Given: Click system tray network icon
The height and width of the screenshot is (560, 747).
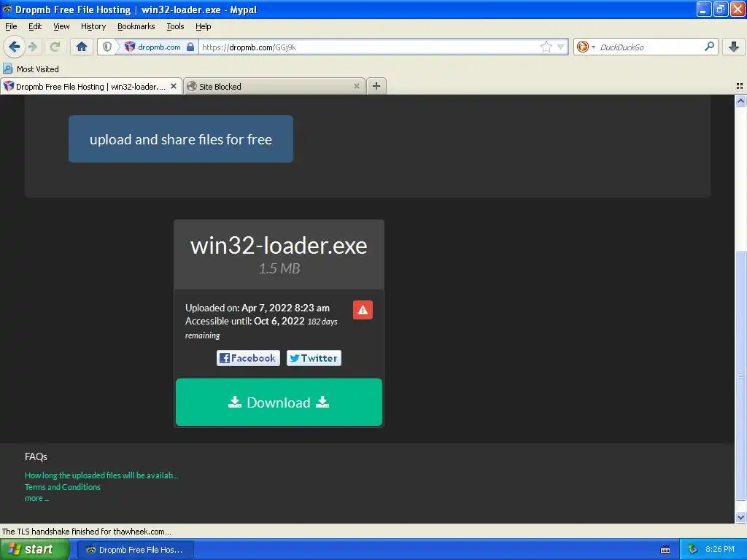Looking at the screenshot, I should click(x=692, y=550).
